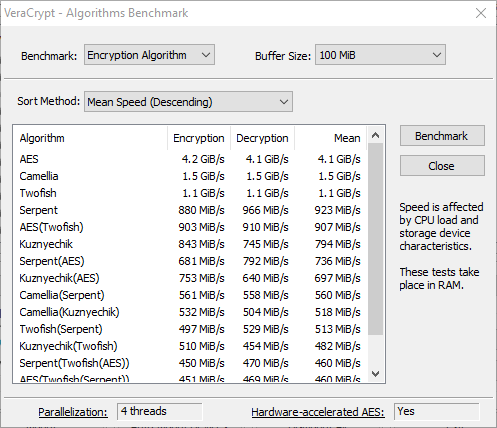The image size is (497, 428).
Task: Open the Hardware-accelerated AES link
Action: 318,412
